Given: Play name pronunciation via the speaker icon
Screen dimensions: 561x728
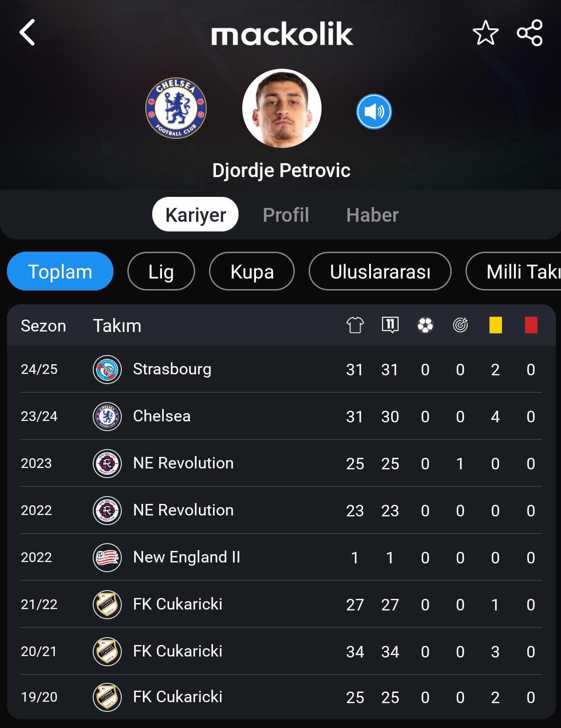Looking at the screenshot, I should coord(374,112).
